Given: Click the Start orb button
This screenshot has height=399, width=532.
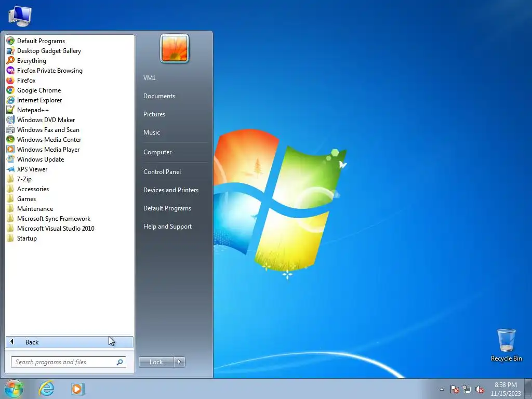Looking at the screenshot, I should 14,389.
